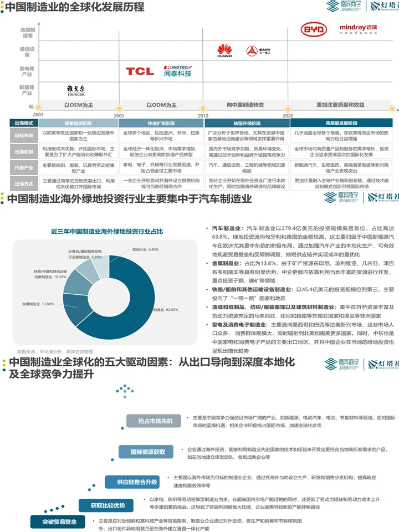Select the 2020 timeline marker circle
Image resolution: width=399 pixels, height=532 pixels.
coord(288,109)
